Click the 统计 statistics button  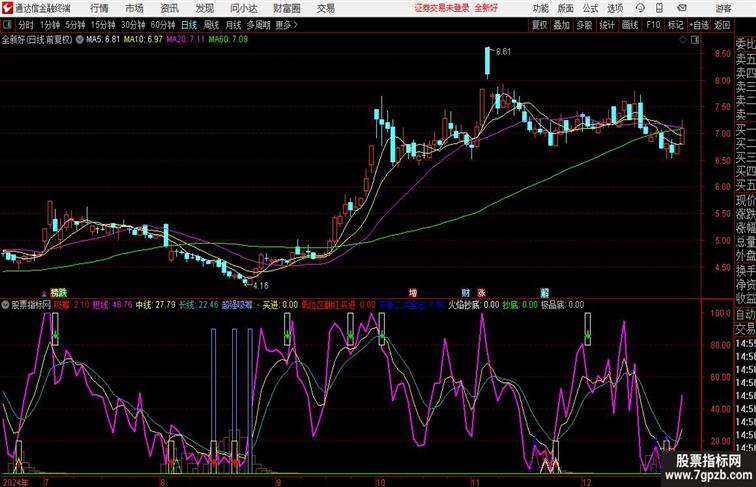click(607, 25)
